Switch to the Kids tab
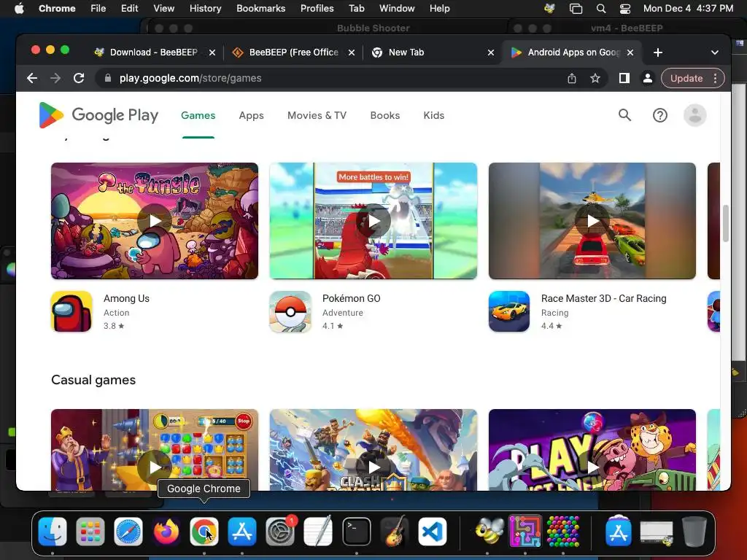Screen dimensions: 747x560 pyautogui.click(x=433, y=115)
